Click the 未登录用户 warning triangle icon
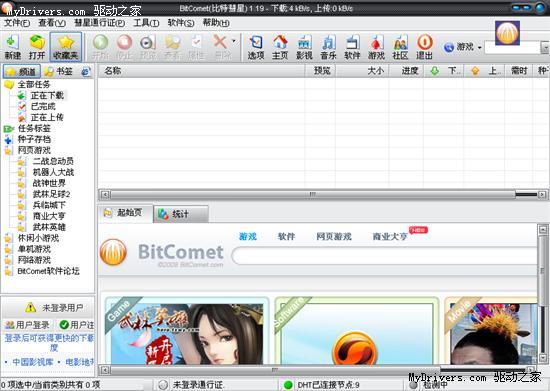The width and height of the screenshot is (550, 391). pyautogui.click(x=31, y=308)
